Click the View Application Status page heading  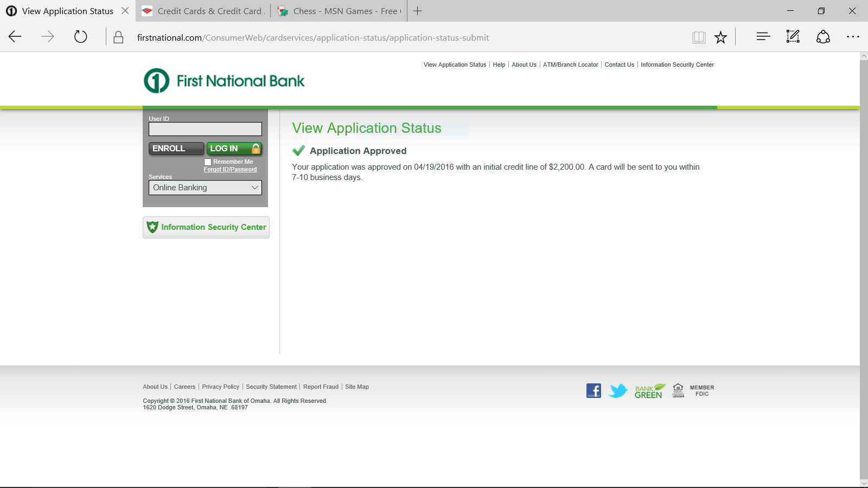[x=367, y=128]
